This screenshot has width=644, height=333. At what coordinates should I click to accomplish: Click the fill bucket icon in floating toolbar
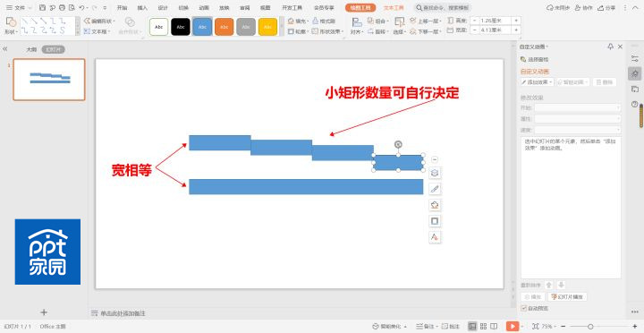click(435, 205)
